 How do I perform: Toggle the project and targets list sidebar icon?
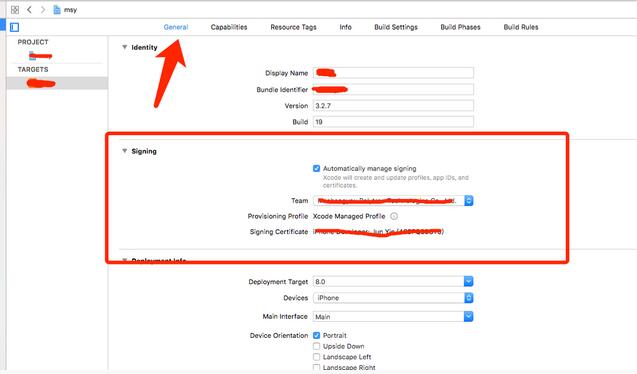(15, 27)
